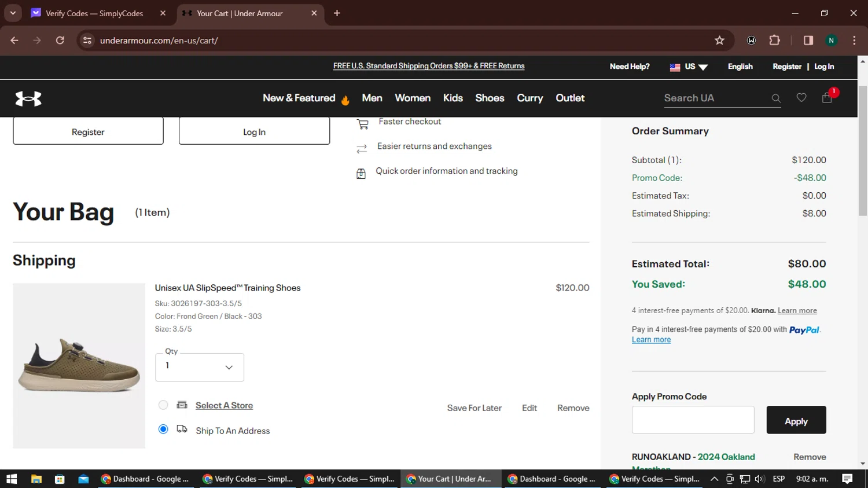
Task: Click the large Register button
Action: [x=88, y=131]
